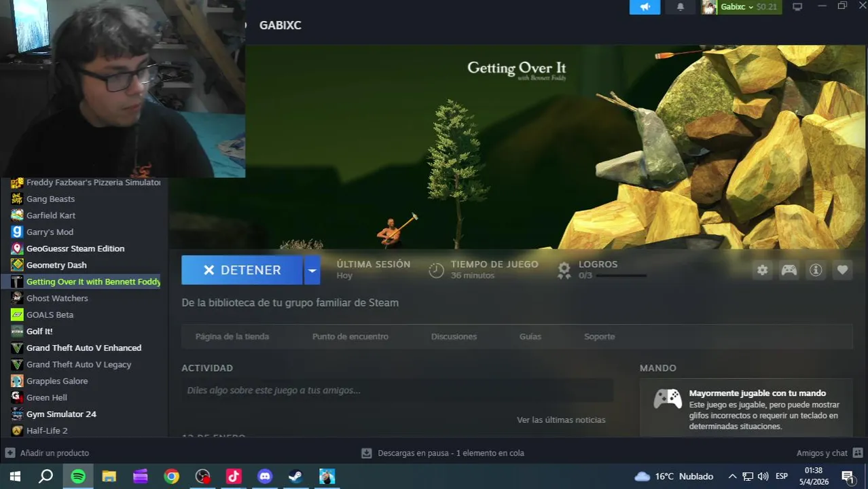The width and height of the screenshot is (868, 489).
Task: Open the notifications bell
Action: click(681, 7)
